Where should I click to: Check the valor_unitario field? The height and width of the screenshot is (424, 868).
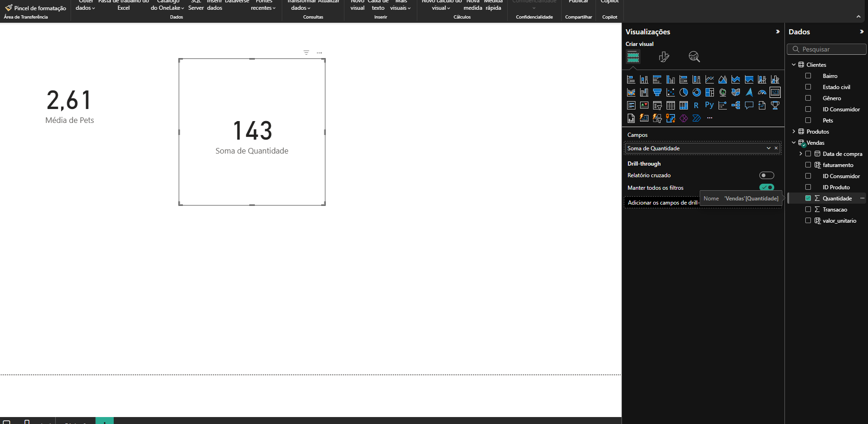coord(808,220)
